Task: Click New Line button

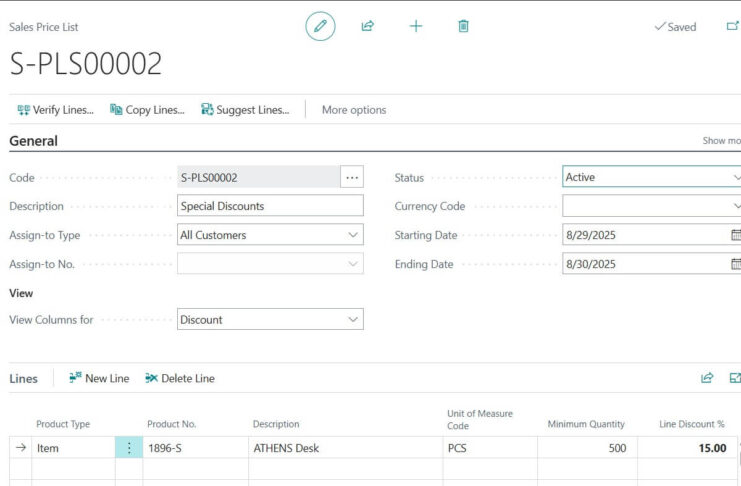Action: click(x=99, y=378)
